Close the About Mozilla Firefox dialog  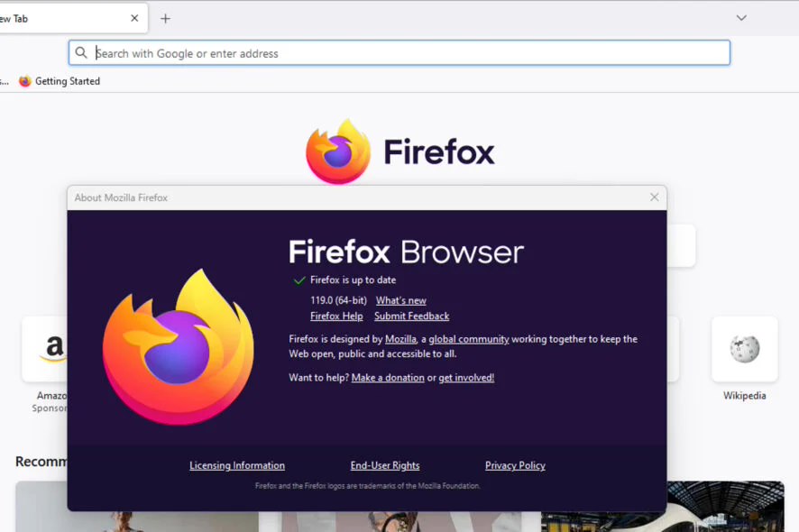coord(655,197)
